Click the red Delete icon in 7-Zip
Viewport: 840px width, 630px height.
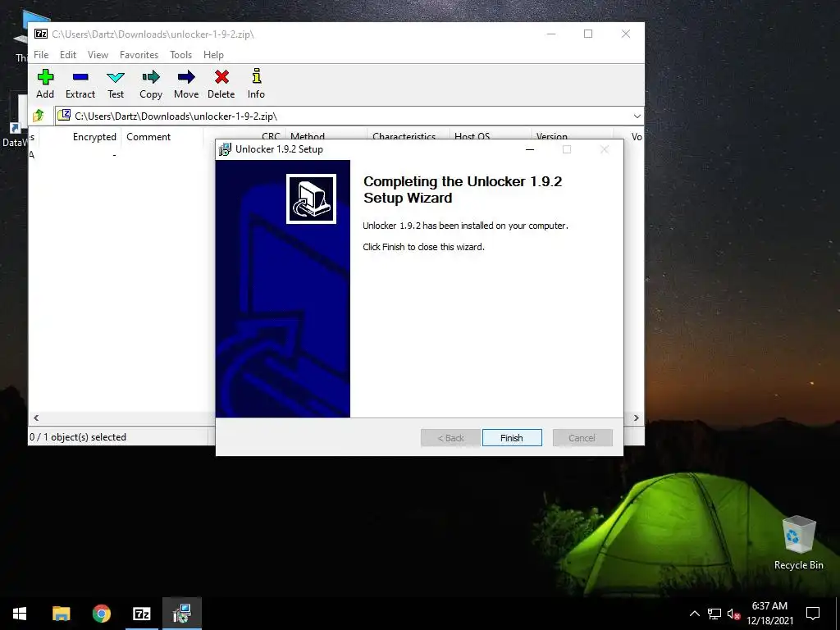coord(221,77)
